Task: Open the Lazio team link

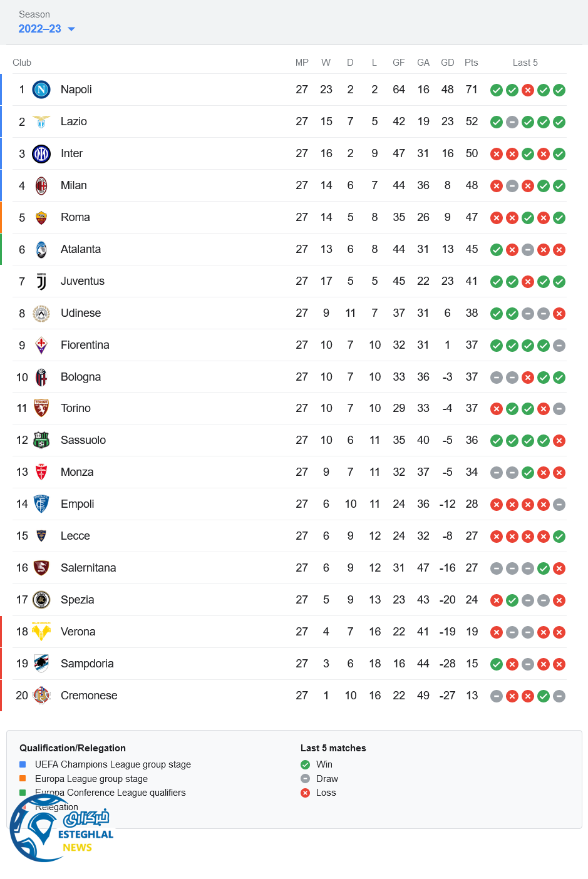Action: click(74, 121)
